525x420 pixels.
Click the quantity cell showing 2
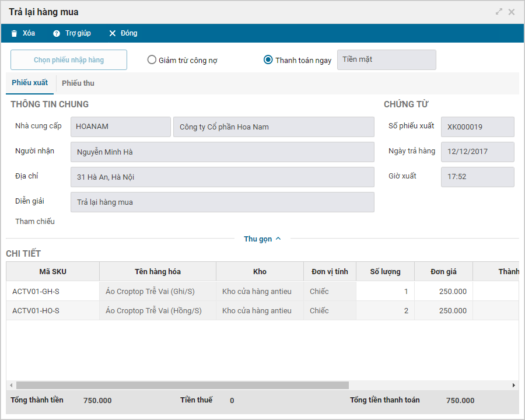pos(386,310)
